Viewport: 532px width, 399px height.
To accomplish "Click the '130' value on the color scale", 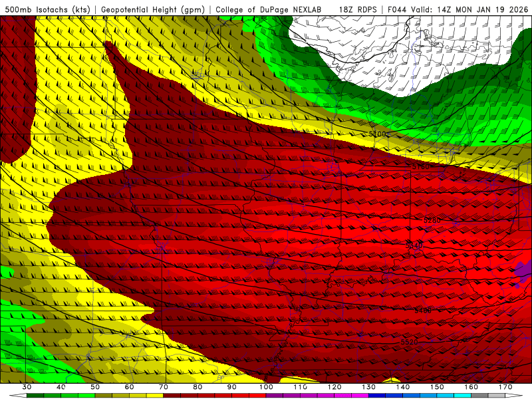I will pyautogui.click(x=369, y=387).
